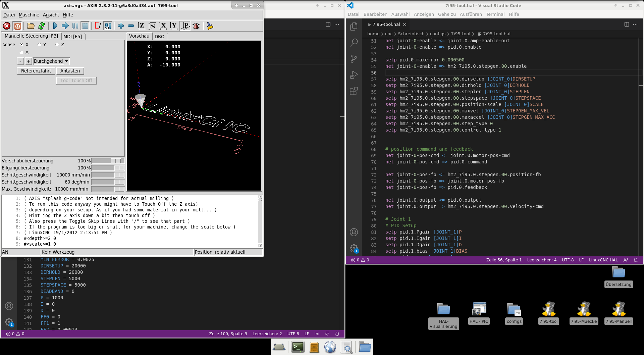The width and height of the screenshot is (644, 355).
Task: Toggle skip lines with slash icon
Action: (x=98, y=26)
